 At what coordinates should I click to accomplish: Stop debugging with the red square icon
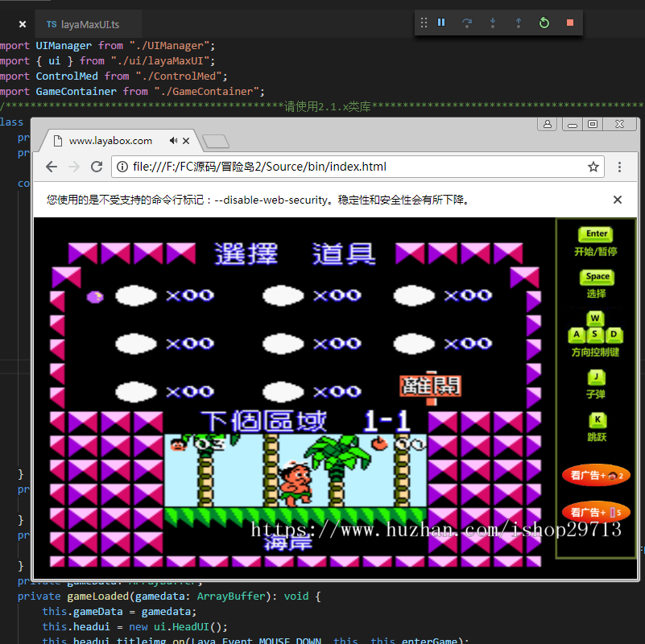click(x=570, y=23)
